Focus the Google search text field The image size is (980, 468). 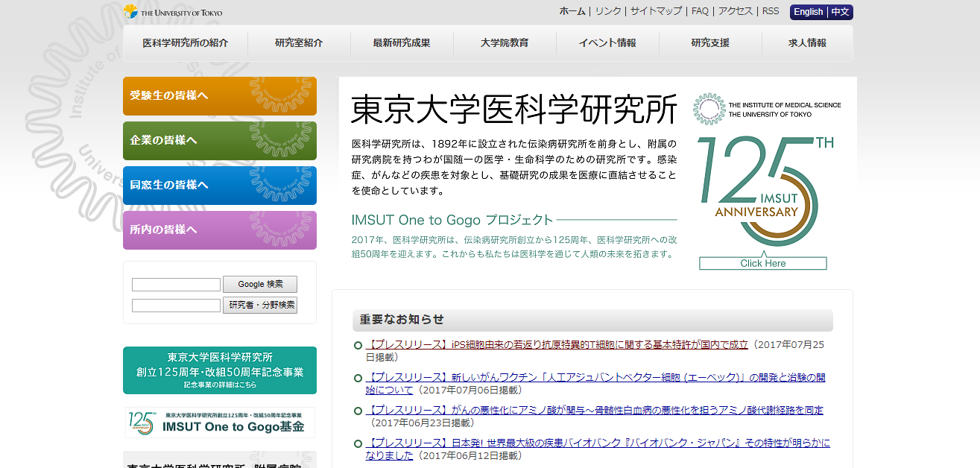coord(176,285)
